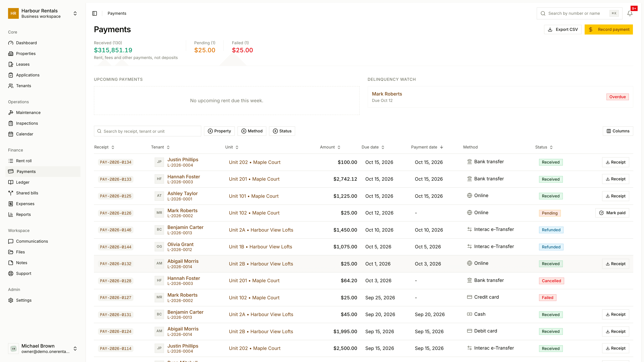
Task: Sort the table by Unit column
Action: (232, 147)
